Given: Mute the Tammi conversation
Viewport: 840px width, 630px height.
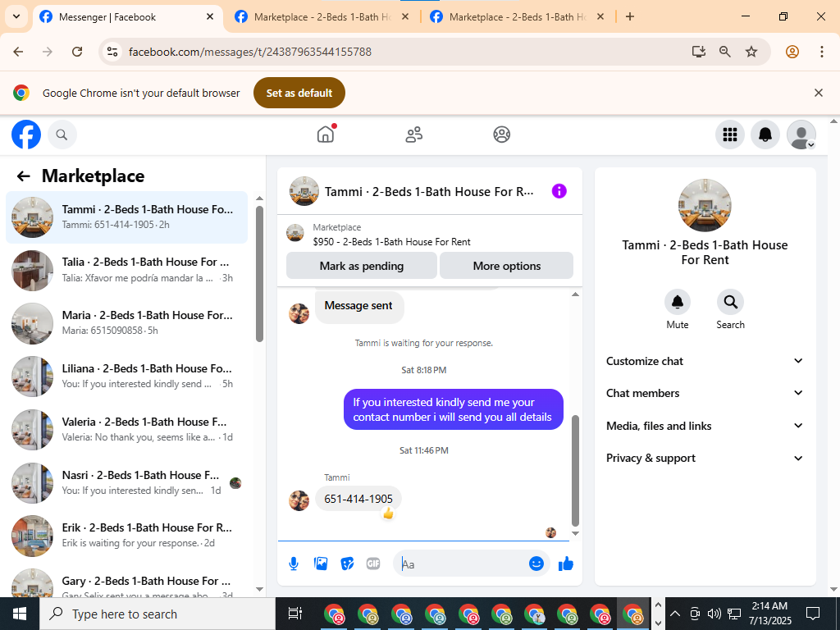Looking at the screenshot, I should point(677,302).
